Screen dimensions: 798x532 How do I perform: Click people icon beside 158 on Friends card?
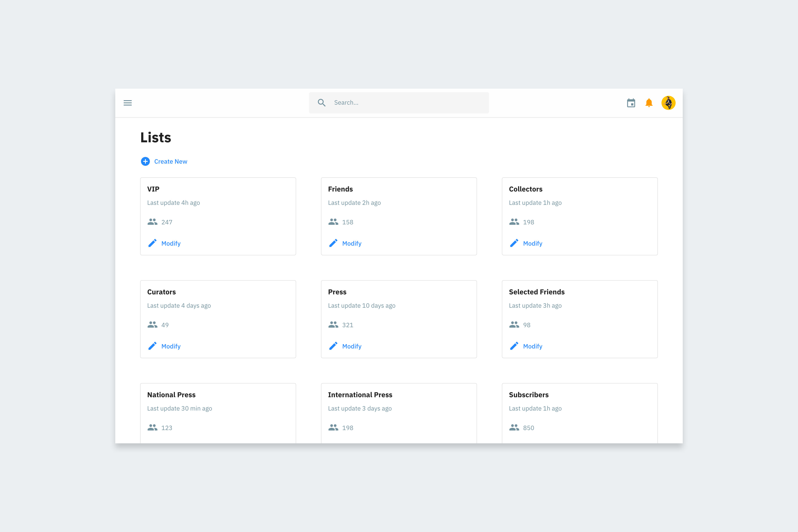click(333, 222)
